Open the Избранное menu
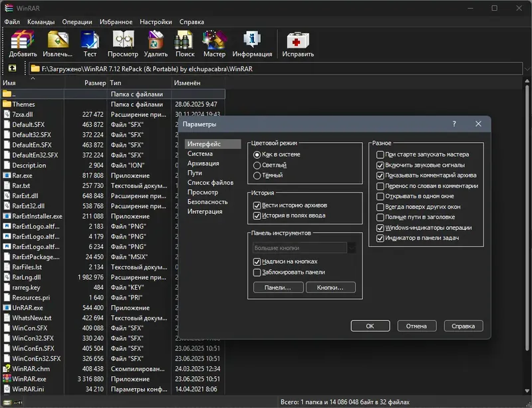The width and height of the screenshot is (532, 408). tap(116, 22)
